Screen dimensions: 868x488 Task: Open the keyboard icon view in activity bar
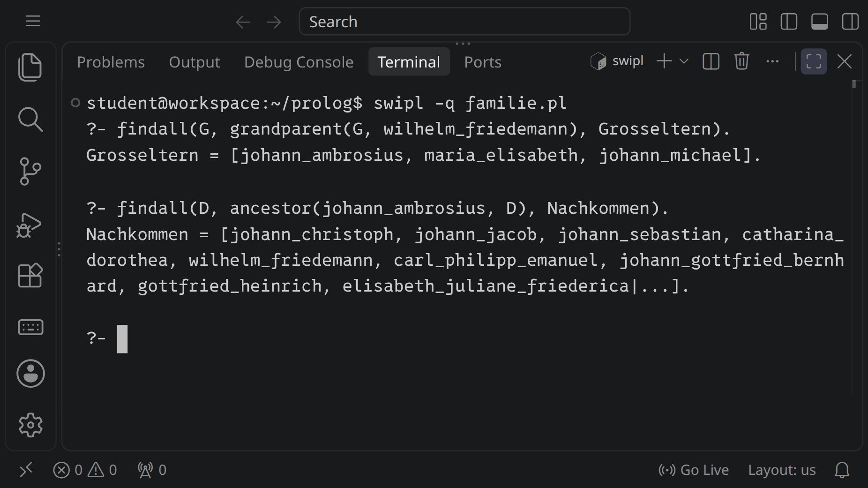tap(30, 327)
